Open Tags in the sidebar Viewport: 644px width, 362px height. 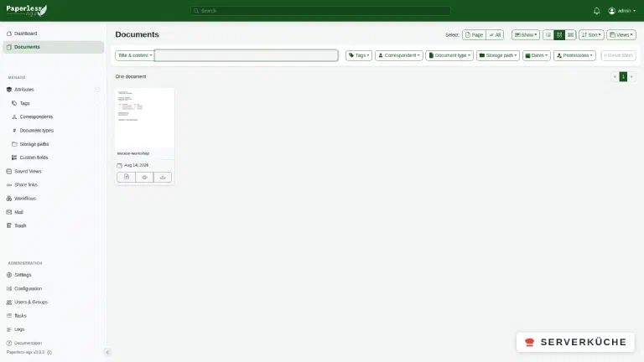click(x=24, y=103)
